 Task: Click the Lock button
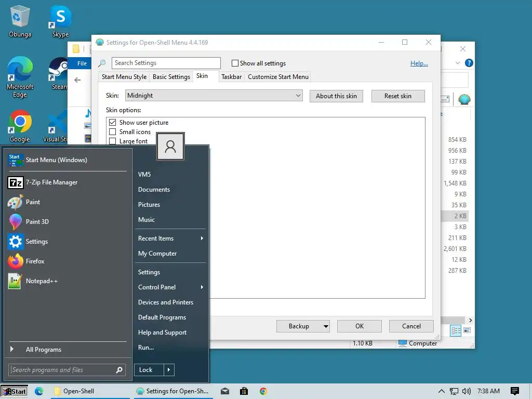[x=149, y=370]
